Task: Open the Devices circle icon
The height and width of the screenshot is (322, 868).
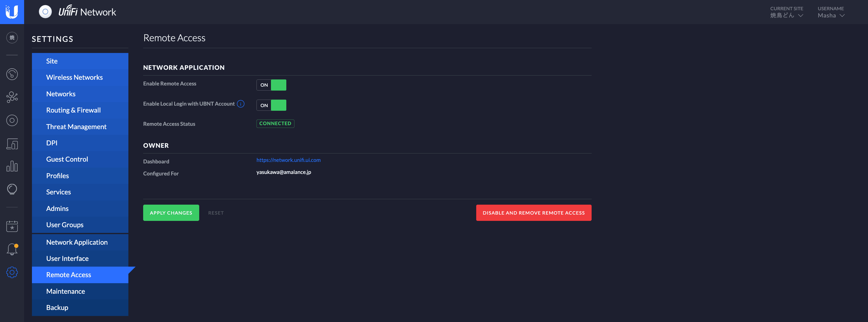Action: [12, 120]
